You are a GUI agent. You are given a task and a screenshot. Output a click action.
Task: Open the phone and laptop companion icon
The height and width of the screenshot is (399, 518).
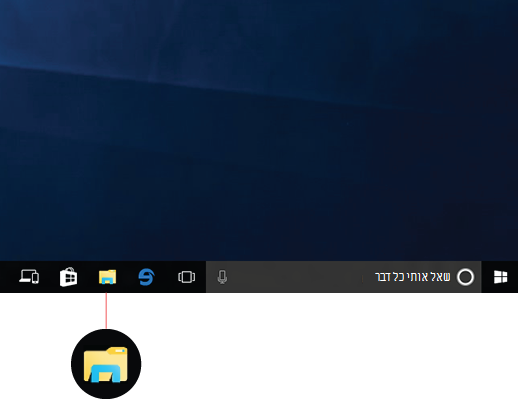point(29,277)
